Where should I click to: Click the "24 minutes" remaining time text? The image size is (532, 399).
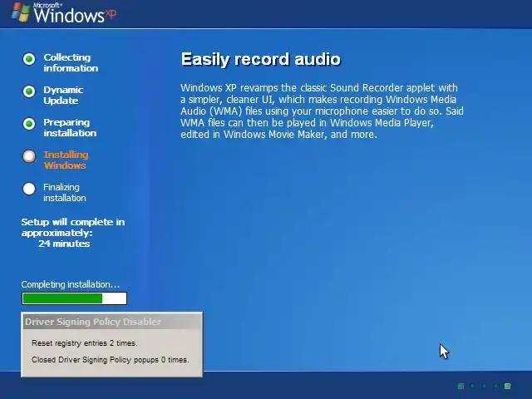(x=64, y=244)
